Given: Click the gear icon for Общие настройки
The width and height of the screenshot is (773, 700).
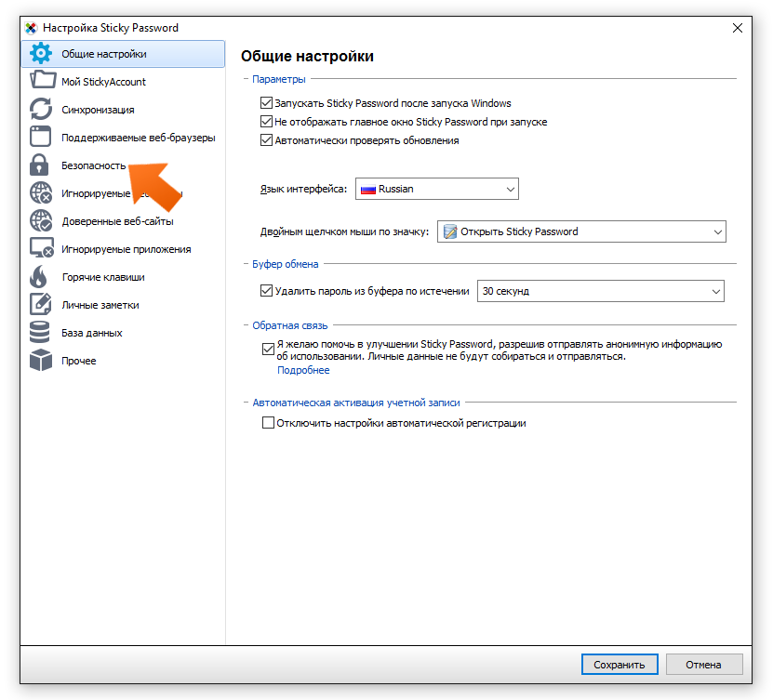Looking at the screenshot, I should tap(40, 53).
